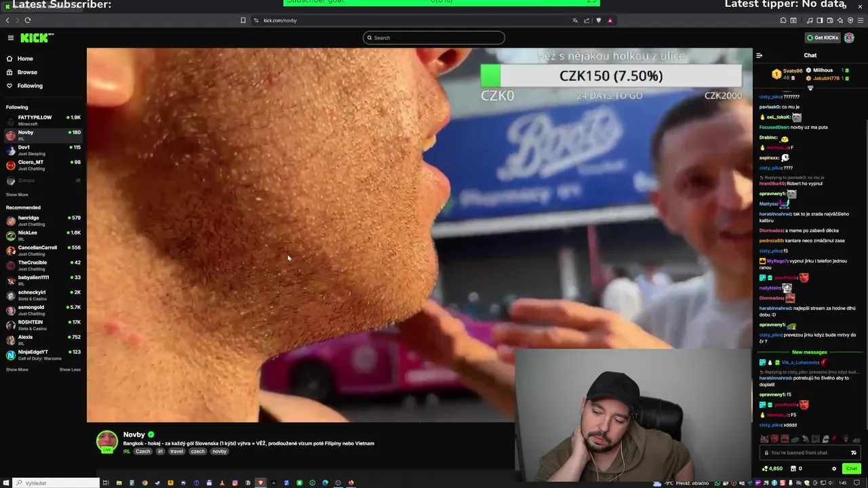Click the share page icon
Image resolution: width=868 pixels, height=488 pixels.
point(587,20)
